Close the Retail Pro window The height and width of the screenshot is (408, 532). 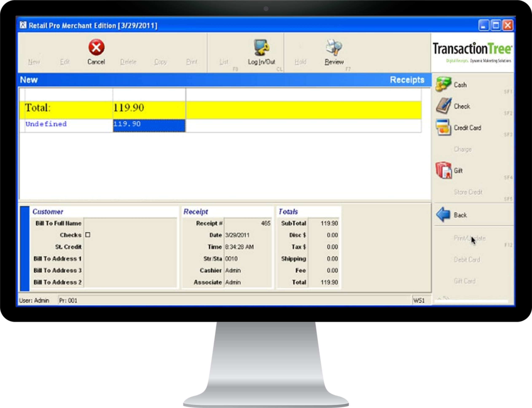[508, 25]
